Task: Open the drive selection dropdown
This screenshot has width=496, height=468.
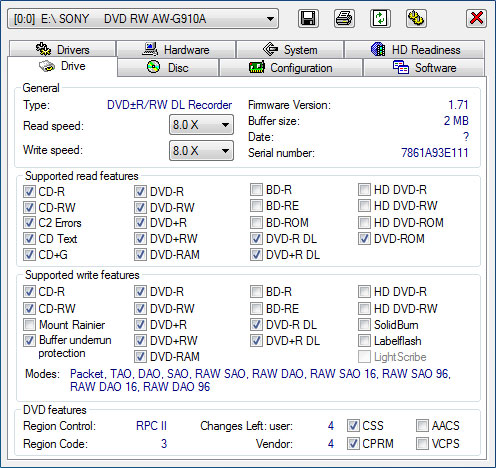Action: 143,19
